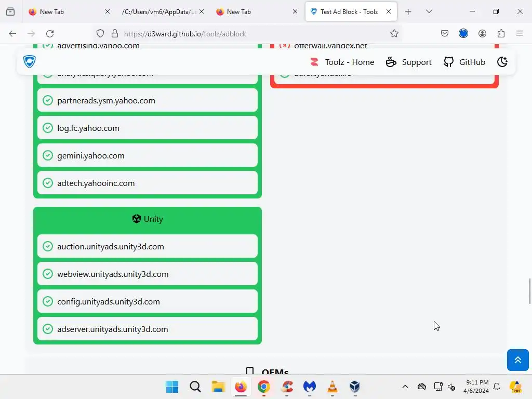Open the tracking protection shield info
532x399 pixels.
100,34
